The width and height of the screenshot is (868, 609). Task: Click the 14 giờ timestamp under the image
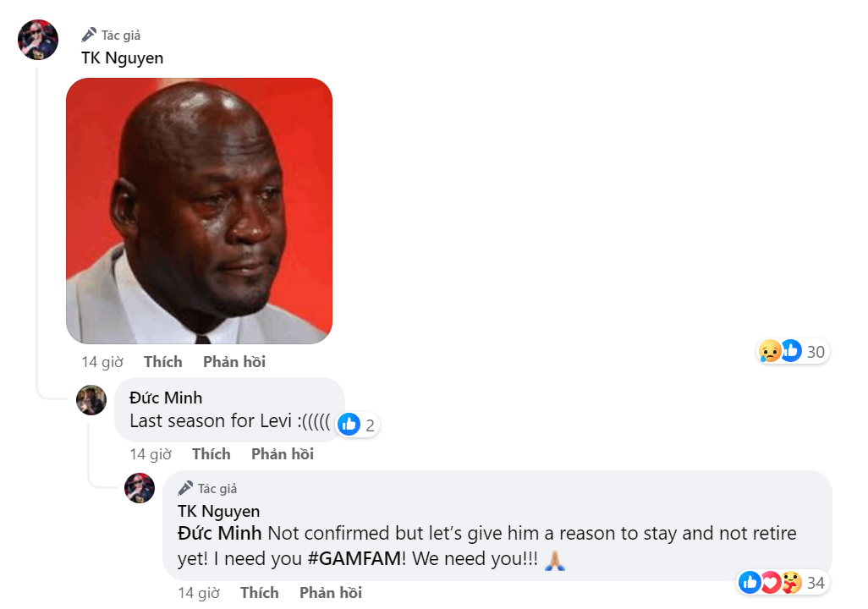(x=102, y=362)
